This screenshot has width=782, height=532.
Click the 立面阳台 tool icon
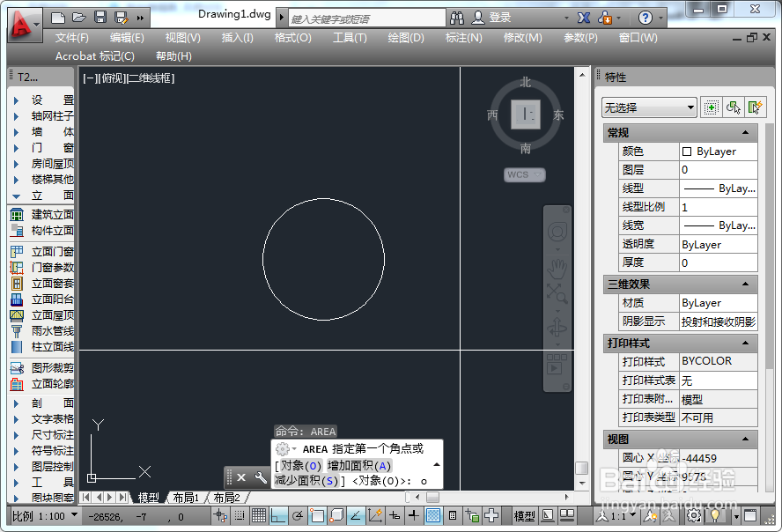click(17, 299)
